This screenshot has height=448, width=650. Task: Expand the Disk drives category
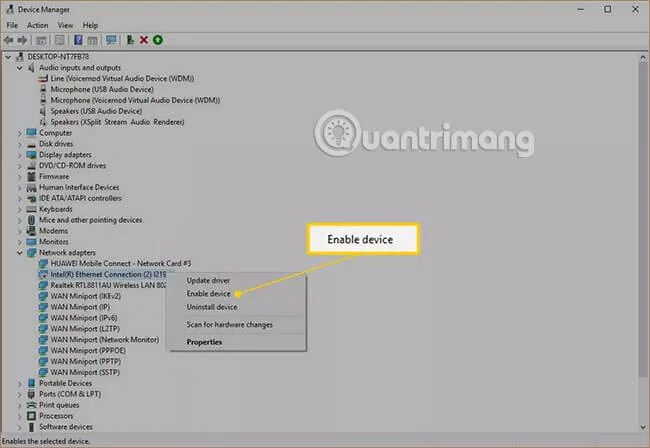pos(19,144)
